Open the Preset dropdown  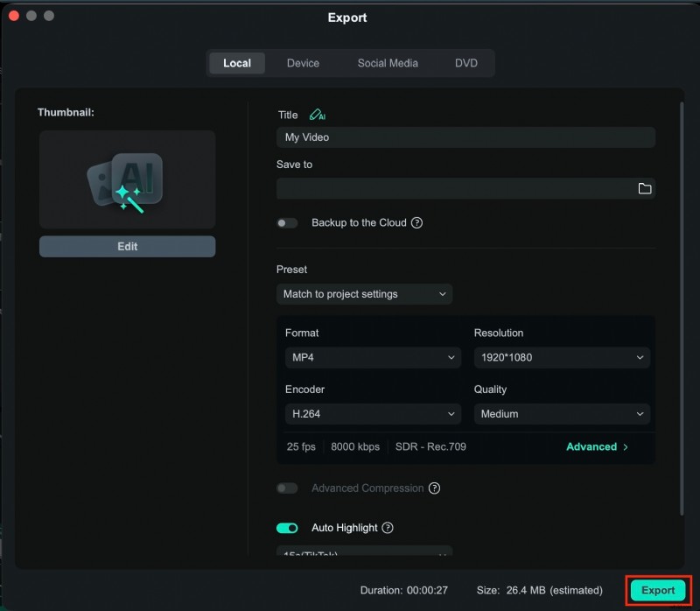[364, 294]
